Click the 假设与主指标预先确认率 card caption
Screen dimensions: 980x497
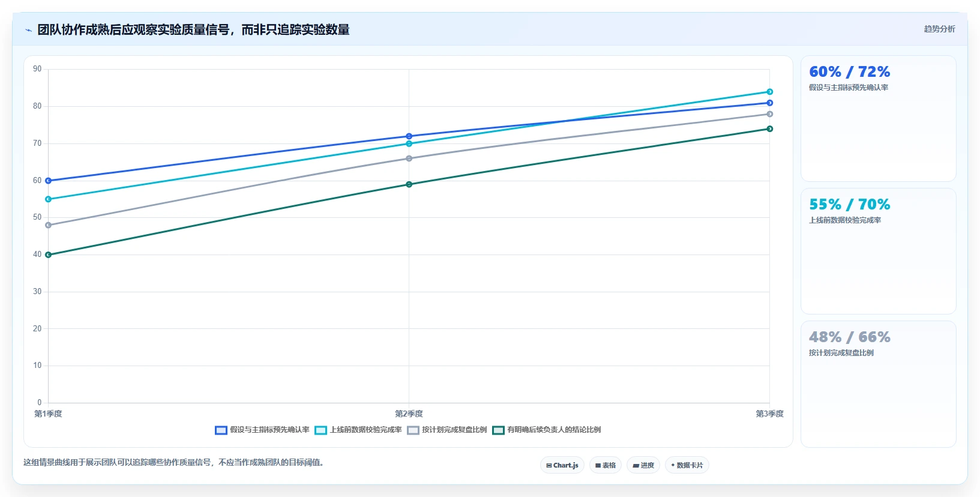[849, 88]
